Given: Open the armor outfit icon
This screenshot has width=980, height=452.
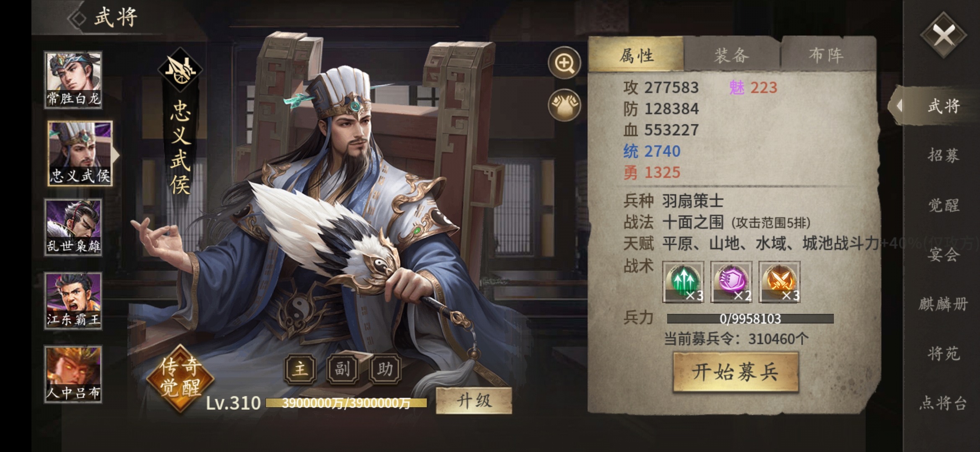Looking at the screenshot, I should click(564, 105).
